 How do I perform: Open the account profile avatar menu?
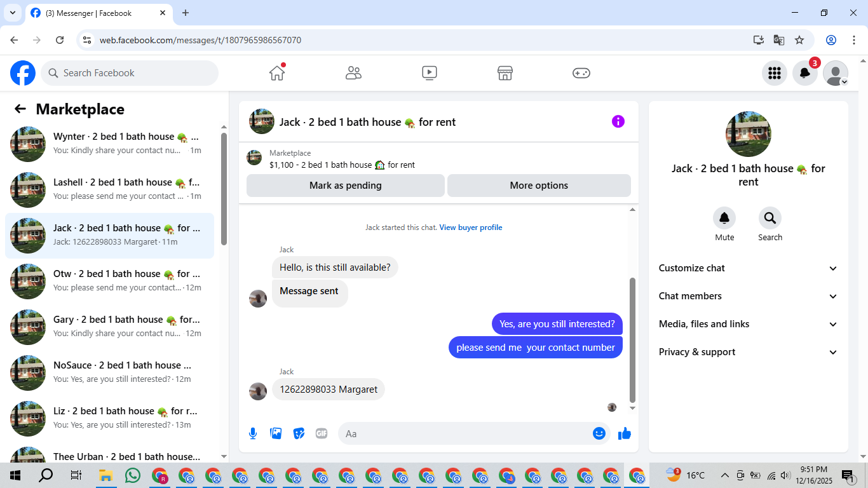coord(836,73)
